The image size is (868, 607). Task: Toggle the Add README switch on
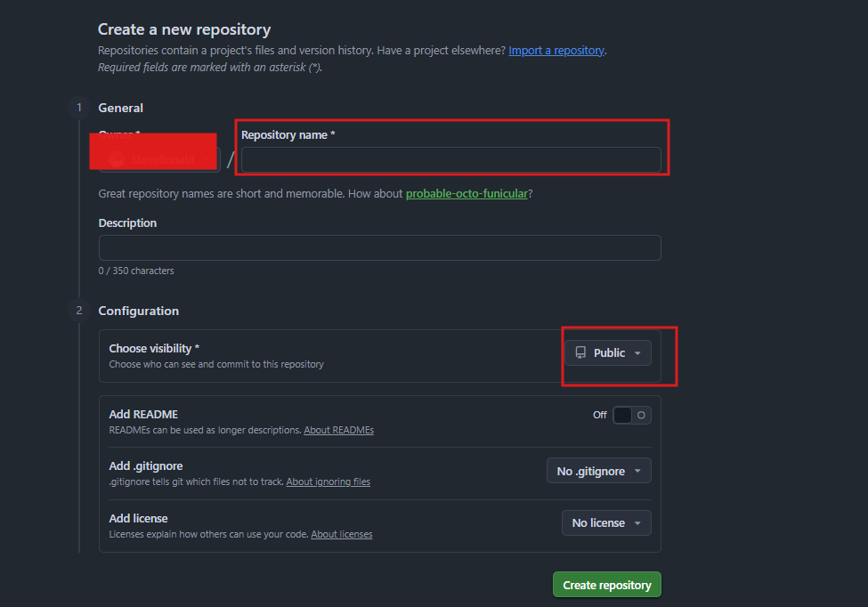[632, 415]
